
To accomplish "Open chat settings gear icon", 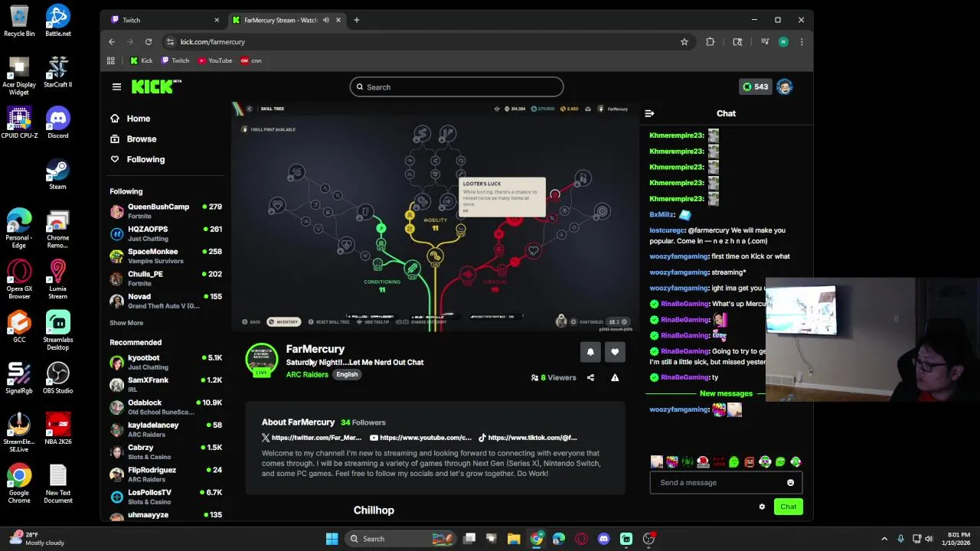I will (762, 507).
